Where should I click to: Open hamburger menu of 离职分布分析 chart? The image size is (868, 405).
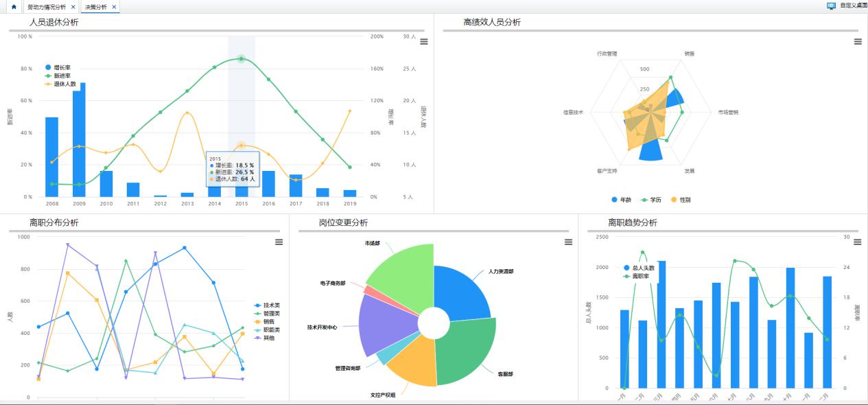pos(279,242)
